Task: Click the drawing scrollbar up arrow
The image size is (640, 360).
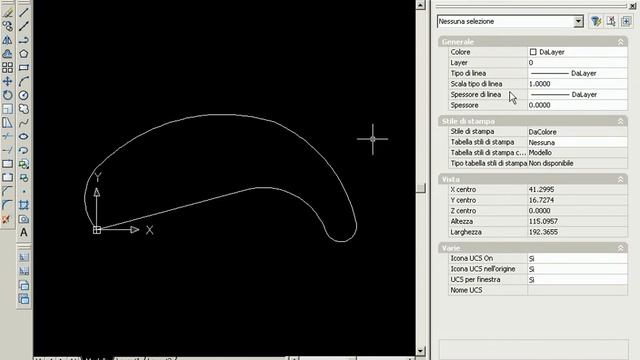Action: [420, 5]
